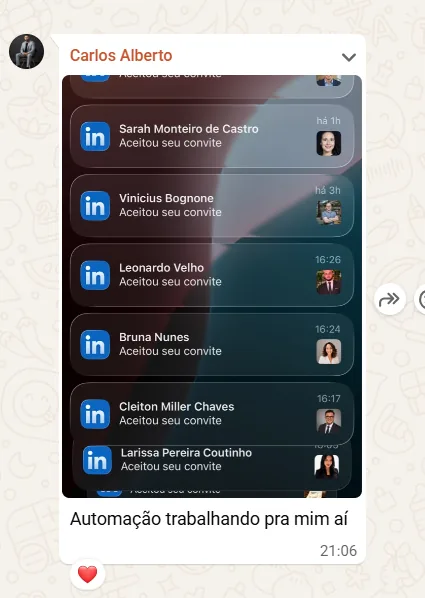Click 'Aceitou seu convite' under Bruna Nunes

pos(170,351)
